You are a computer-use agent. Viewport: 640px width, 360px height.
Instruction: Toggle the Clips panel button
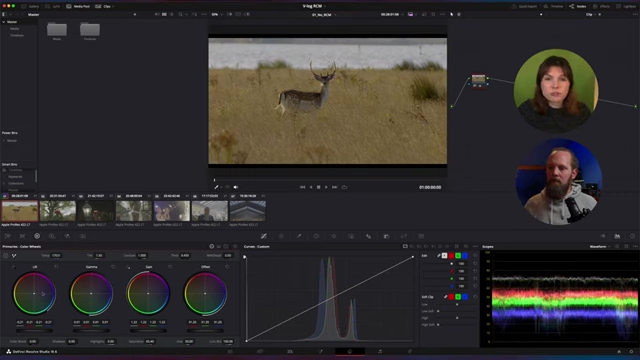click(103, 7)
